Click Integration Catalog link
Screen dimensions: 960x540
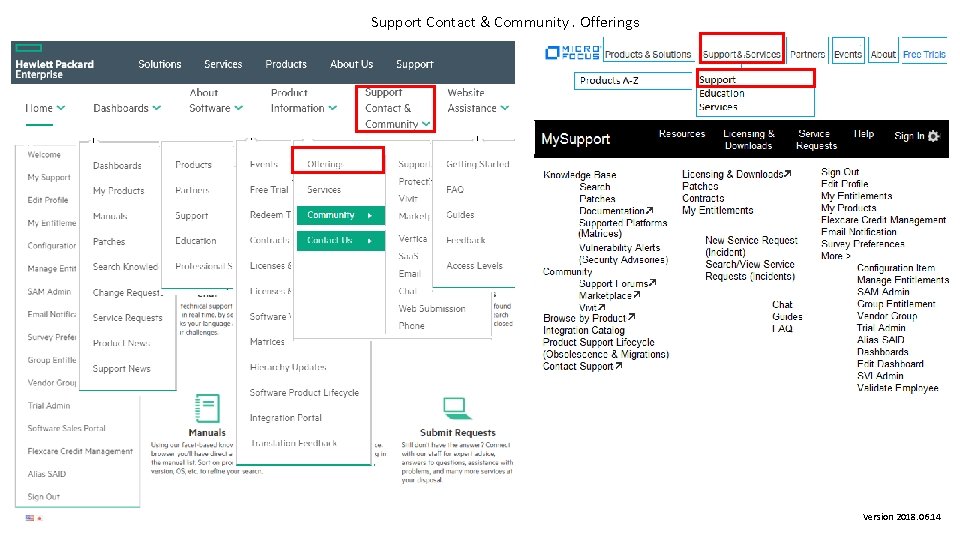click(583, 330)
